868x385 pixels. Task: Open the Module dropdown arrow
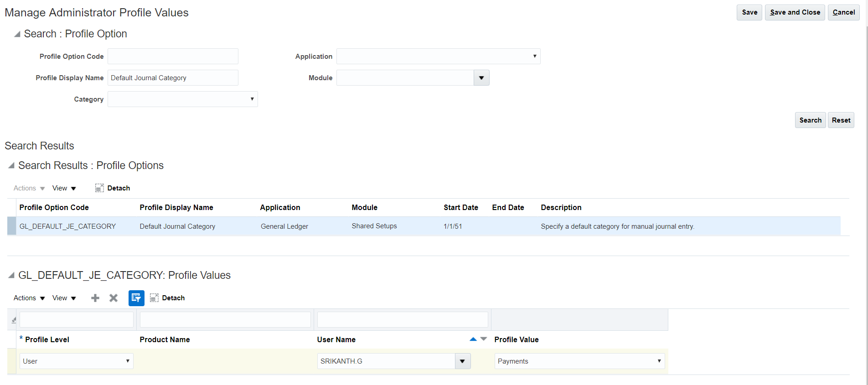click(x=481, y=78)
